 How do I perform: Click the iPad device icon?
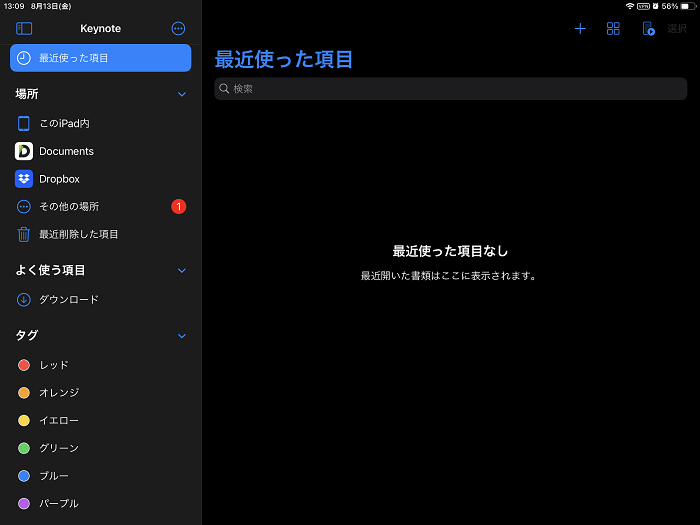tap(24, 123)
